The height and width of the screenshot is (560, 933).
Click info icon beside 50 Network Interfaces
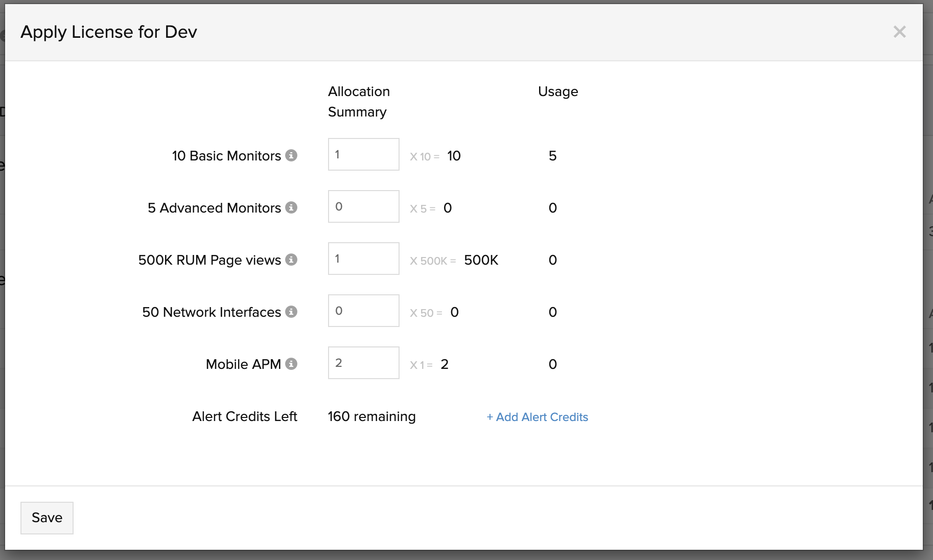click(291, 312)
